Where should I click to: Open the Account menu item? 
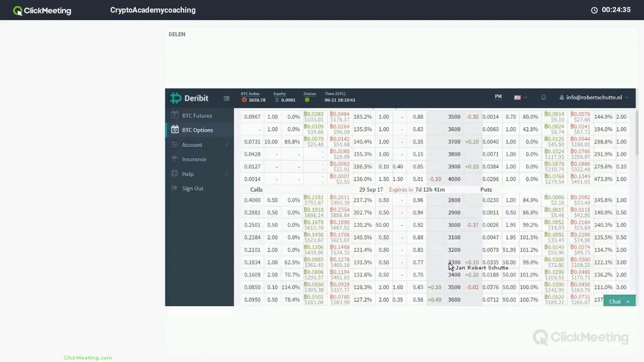(192, 145)
